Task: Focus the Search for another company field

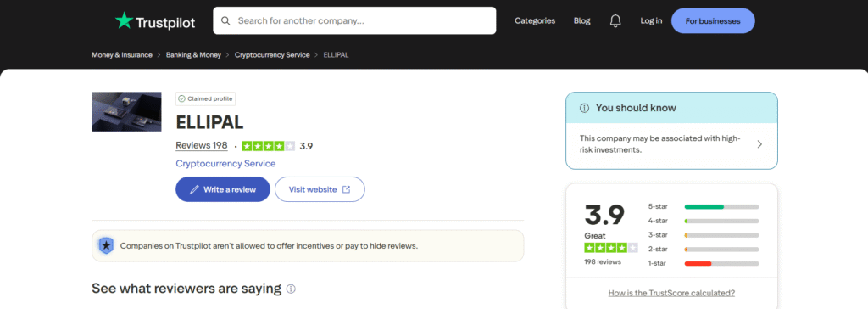Action: coord(354,20)
